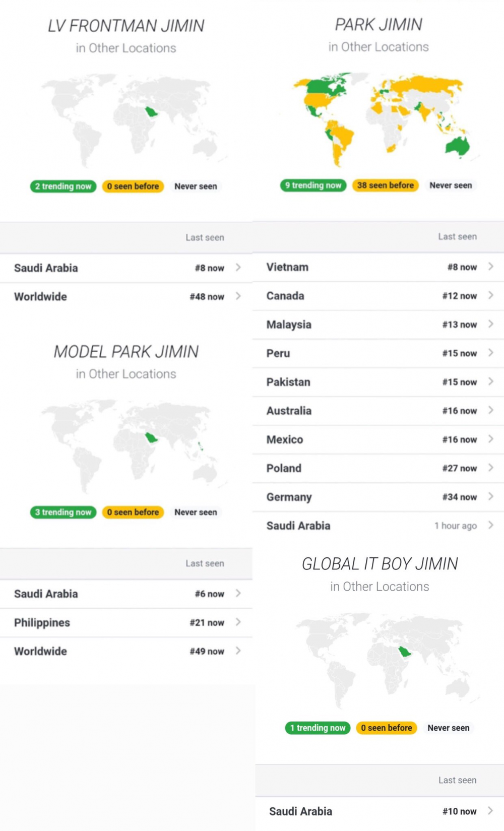Click the chevron arrow beside Canada #12

point(490,295)
